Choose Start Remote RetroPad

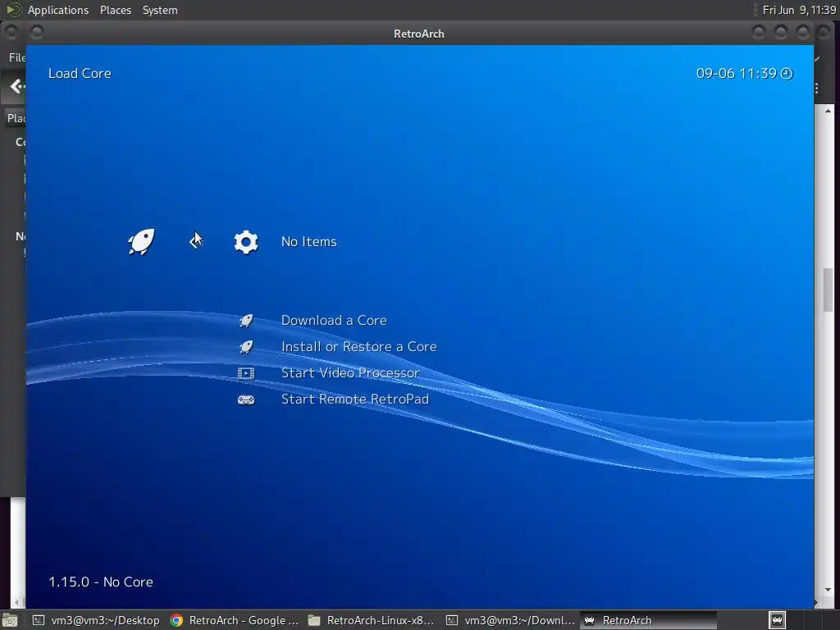tap(354, 399)
